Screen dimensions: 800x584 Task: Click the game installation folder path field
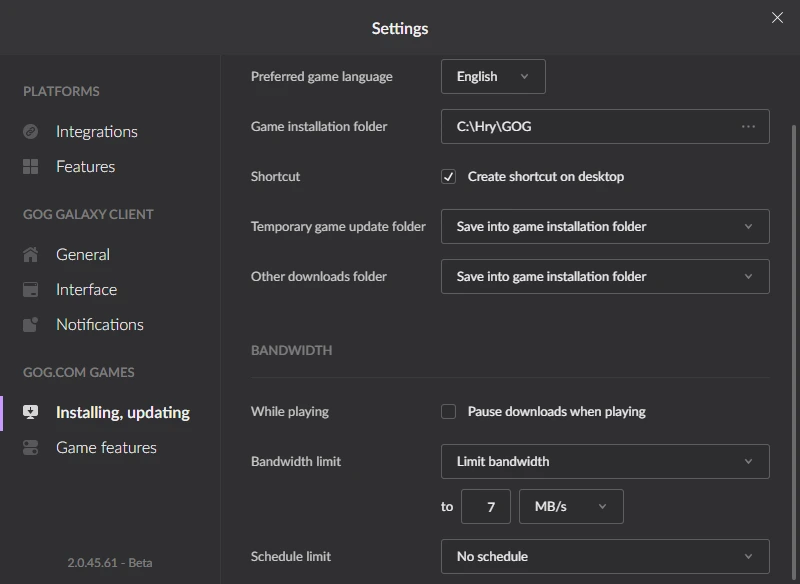pyautogui.click(x=605, y=126)
